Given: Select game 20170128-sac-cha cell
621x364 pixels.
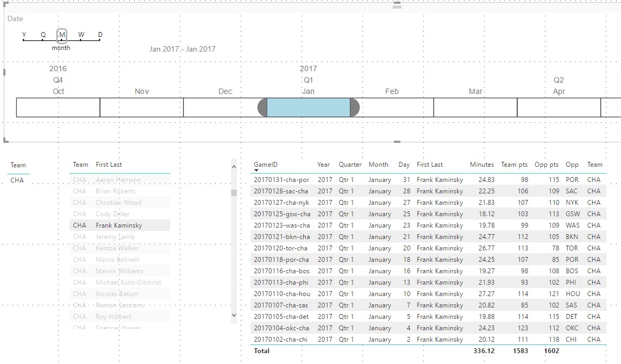Looking at the screenshot, I should tap(281, 191).
